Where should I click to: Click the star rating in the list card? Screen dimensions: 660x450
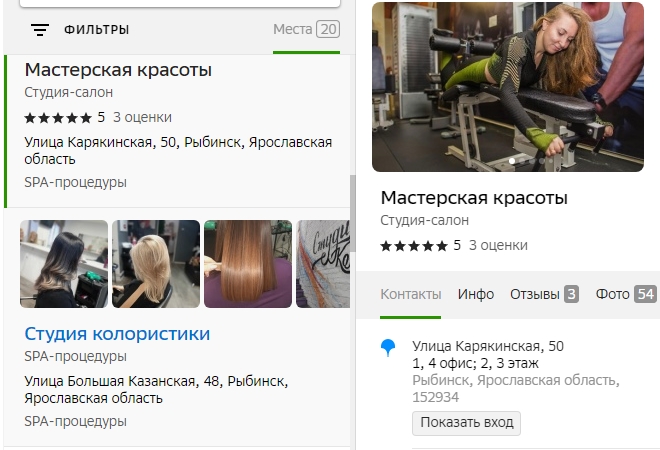point(58,118)
